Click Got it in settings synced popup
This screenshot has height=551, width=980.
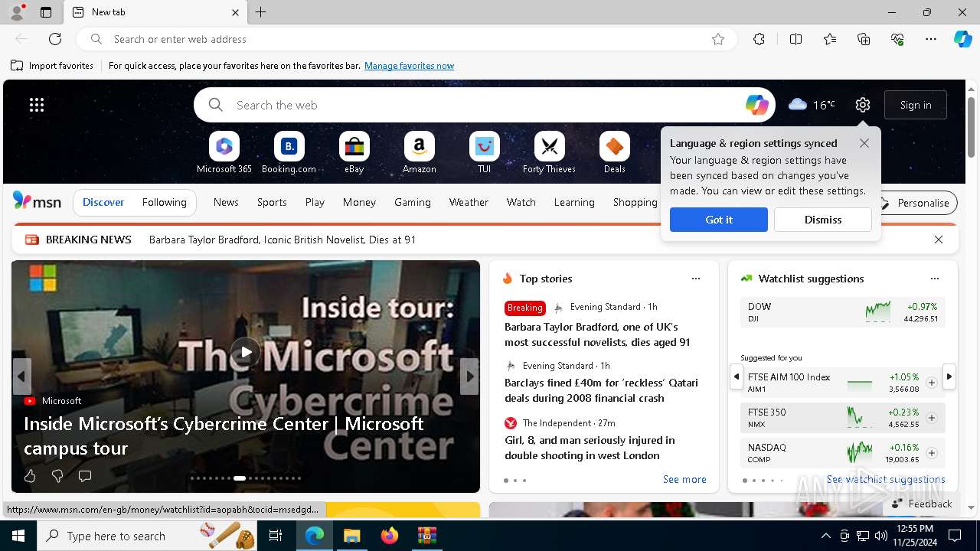pyautogui.click(x=719, y=220)
